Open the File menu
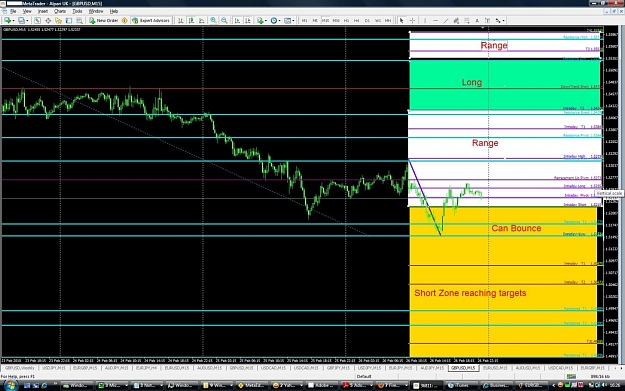 tap(13, 11)
